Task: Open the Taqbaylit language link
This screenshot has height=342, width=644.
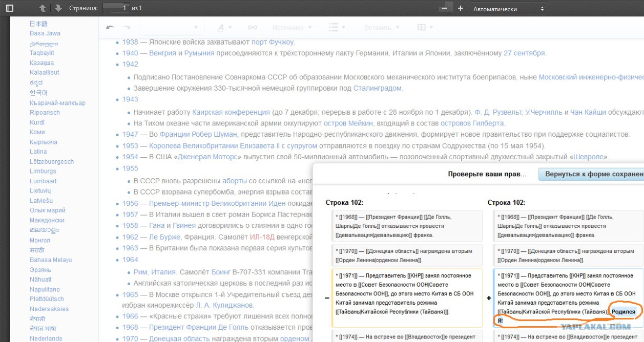Action: (x=42, y=53)
